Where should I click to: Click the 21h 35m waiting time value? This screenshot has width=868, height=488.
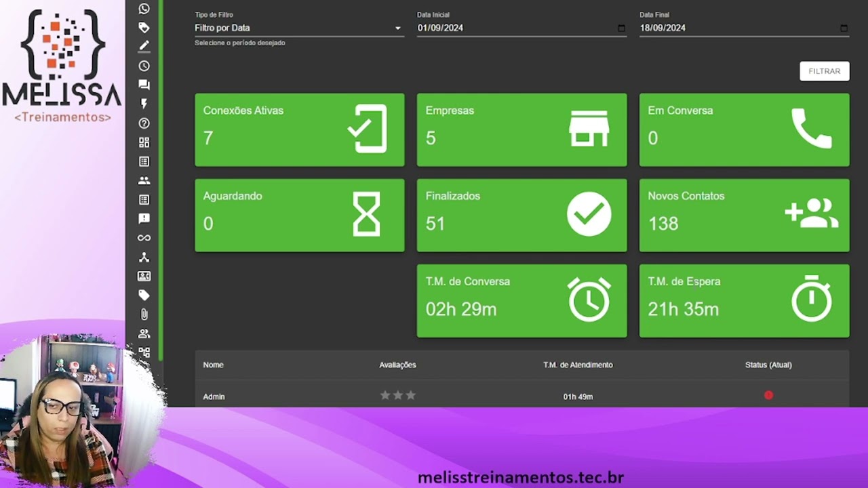click(683, 309)
